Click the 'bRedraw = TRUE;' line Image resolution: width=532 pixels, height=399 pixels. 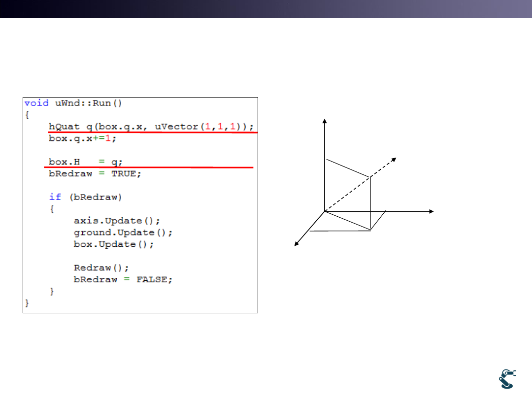tap(95, 173)
